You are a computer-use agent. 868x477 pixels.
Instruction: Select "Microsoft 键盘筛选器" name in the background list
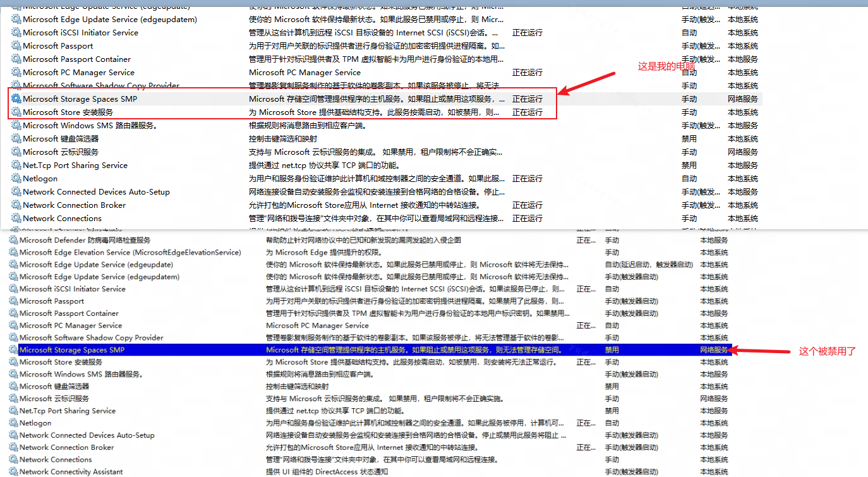54,386
